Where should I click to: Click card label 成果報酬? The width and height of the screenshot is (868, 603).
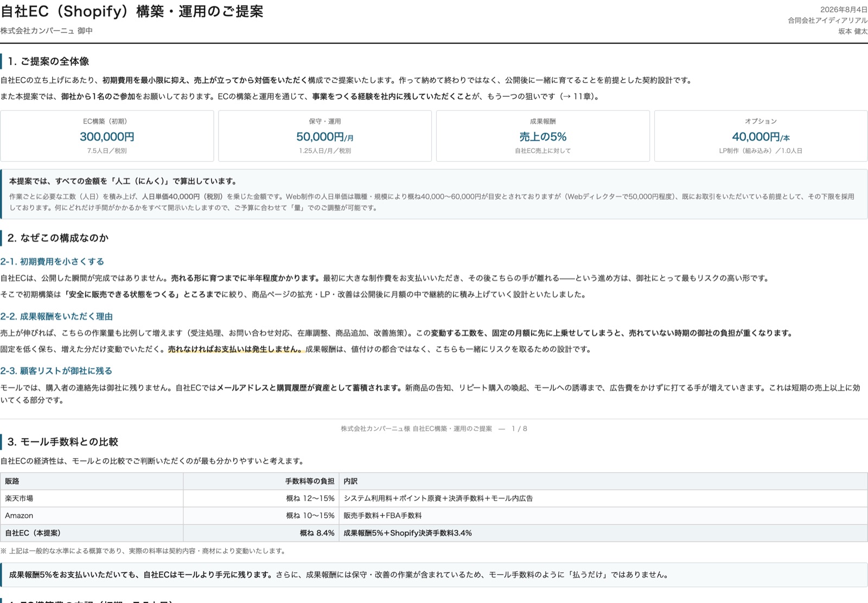pos(543,122)
